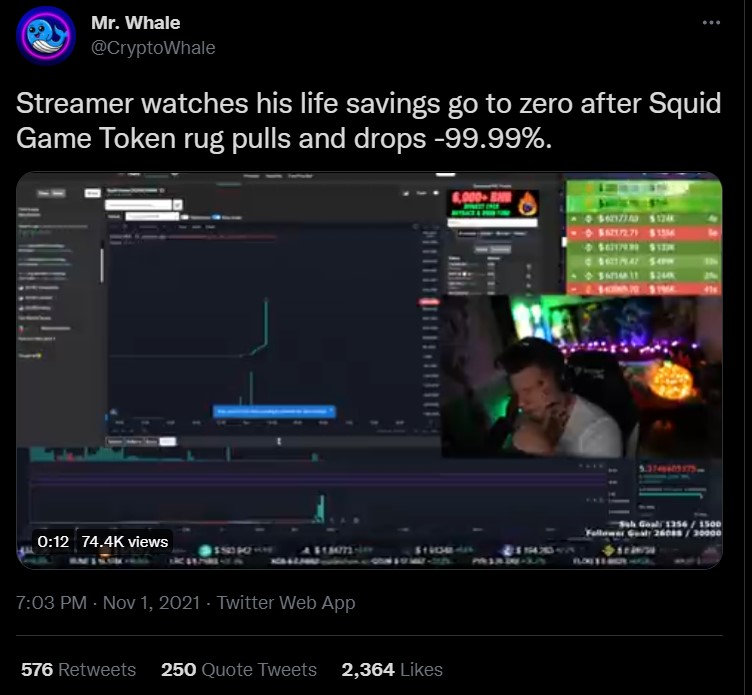The height and width of the screenshot is (695, 752).
Task: Click the white search field above the chart
Action: coord(138,205)
